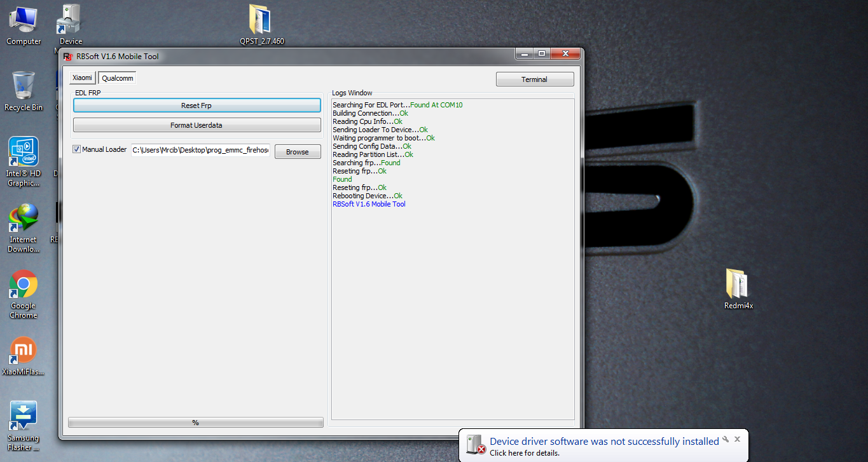Screen dimensions: 868x462
Task: Click the Format Userdata button
Action: point(196,125)
